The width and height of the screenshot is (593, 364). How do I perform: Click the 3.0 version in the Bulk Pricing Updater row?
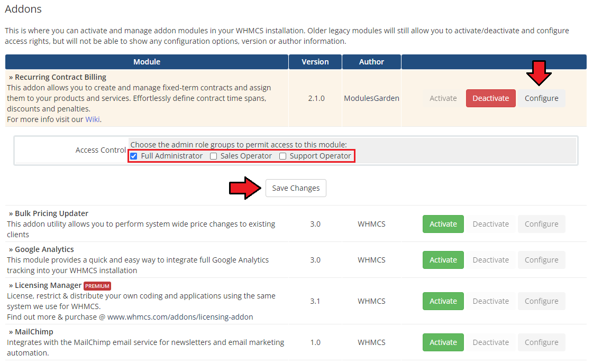pyautogui.click(x=315, y=224)
